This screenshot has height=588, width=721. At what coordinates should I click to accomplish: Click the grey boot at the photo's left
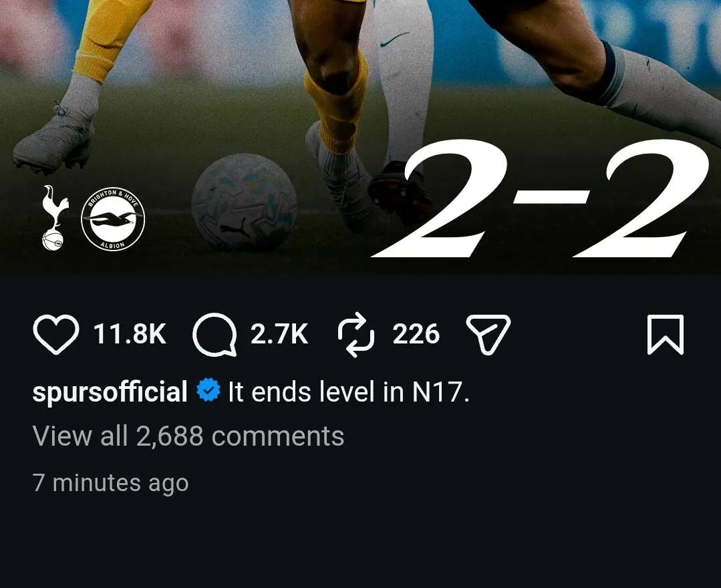(x=53, y=140)
